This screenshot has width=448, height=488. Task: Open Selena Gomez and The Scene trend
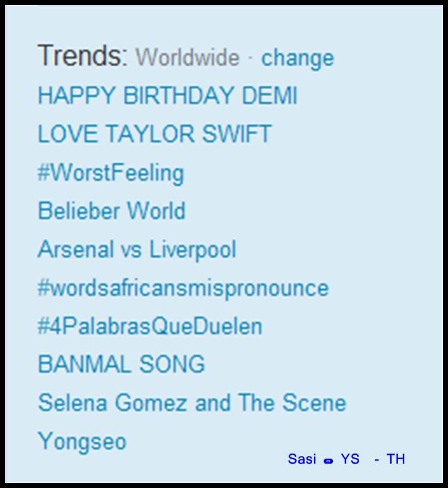pyautogui.click(x=191, y=402)
